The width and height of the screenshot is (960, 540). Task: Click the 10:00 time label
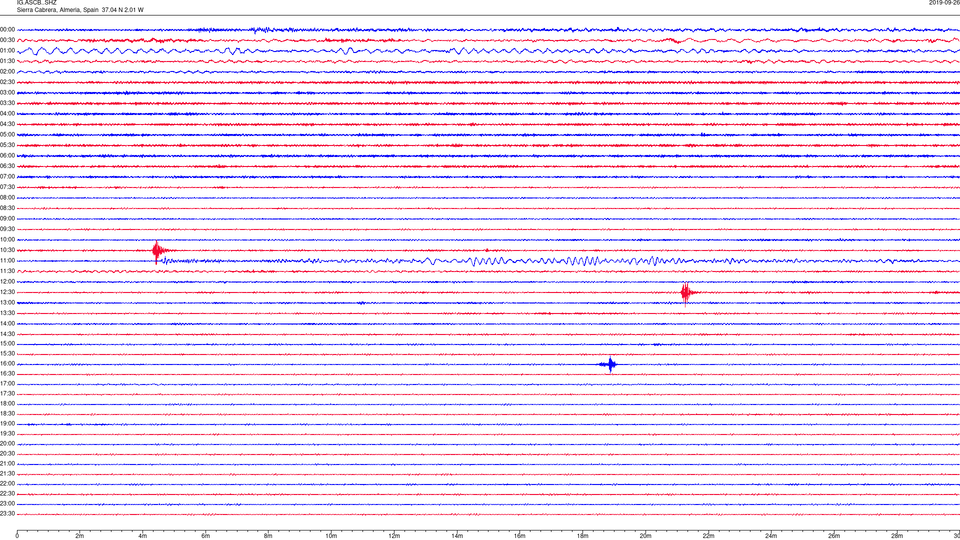click(7, 240)
